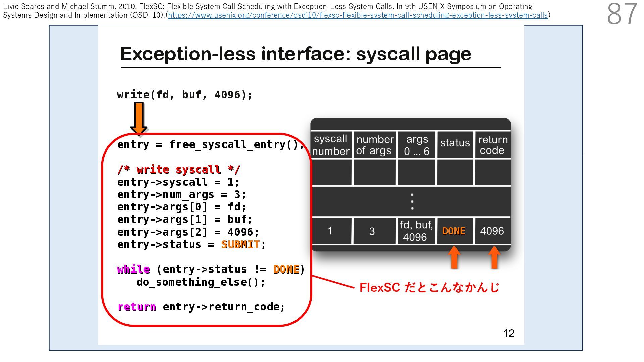
Task: Click the orange up arrow below status column
Action: [454, 257]
